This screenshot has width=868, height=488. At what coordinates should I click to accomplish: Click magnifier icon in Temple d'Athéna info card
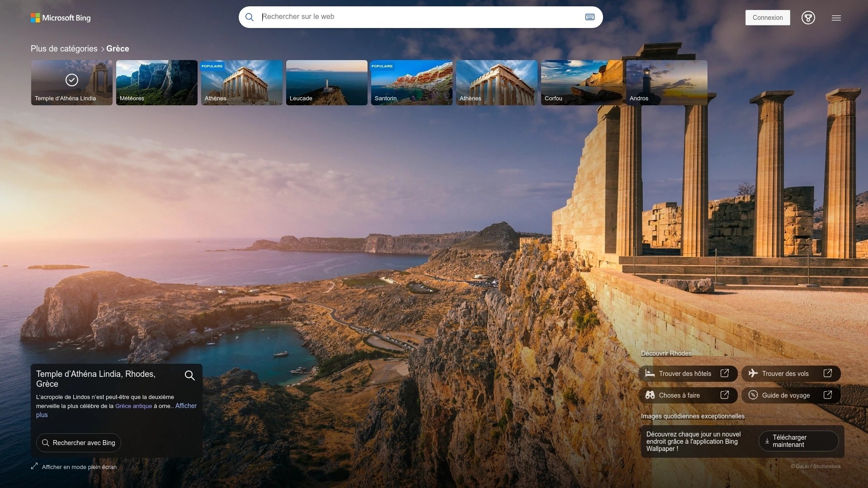pyautogui.click(x=189, y=375)
